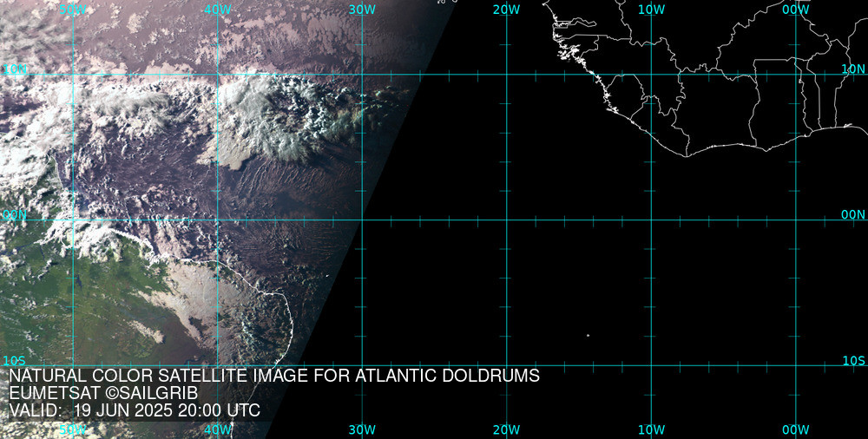Click the 10W longitude label at top edge
The height and width of the screenshot is (439, 868).
(x=652, y=10)
